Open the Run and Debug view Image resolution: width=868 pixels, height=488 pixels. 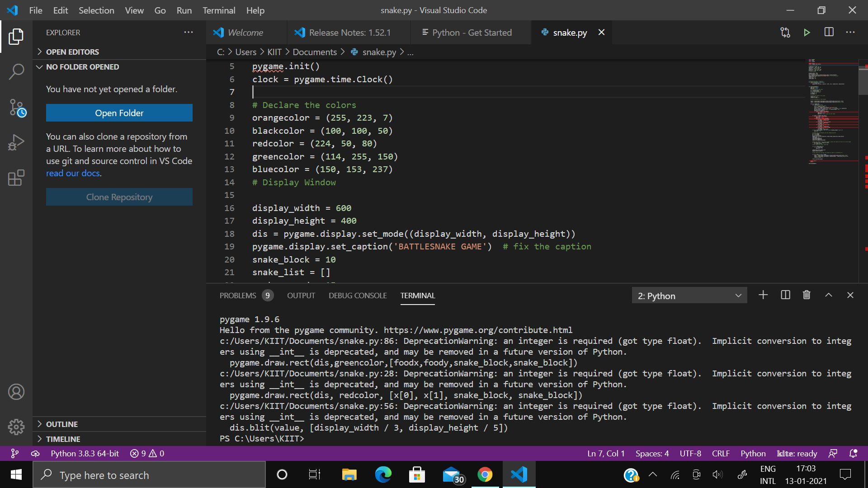coord(16,143)
